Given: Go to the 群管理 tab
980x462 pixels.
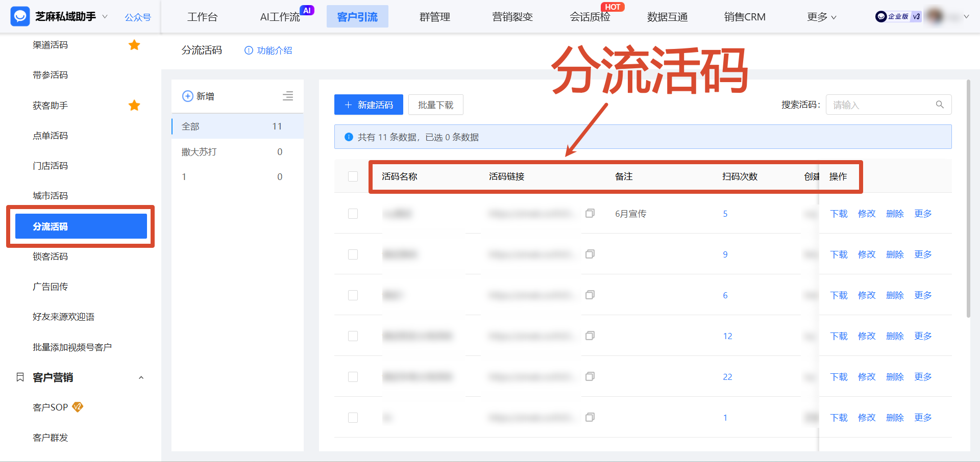Looking at the screenshot, I should pyautogui.click(x=435, y=17).
